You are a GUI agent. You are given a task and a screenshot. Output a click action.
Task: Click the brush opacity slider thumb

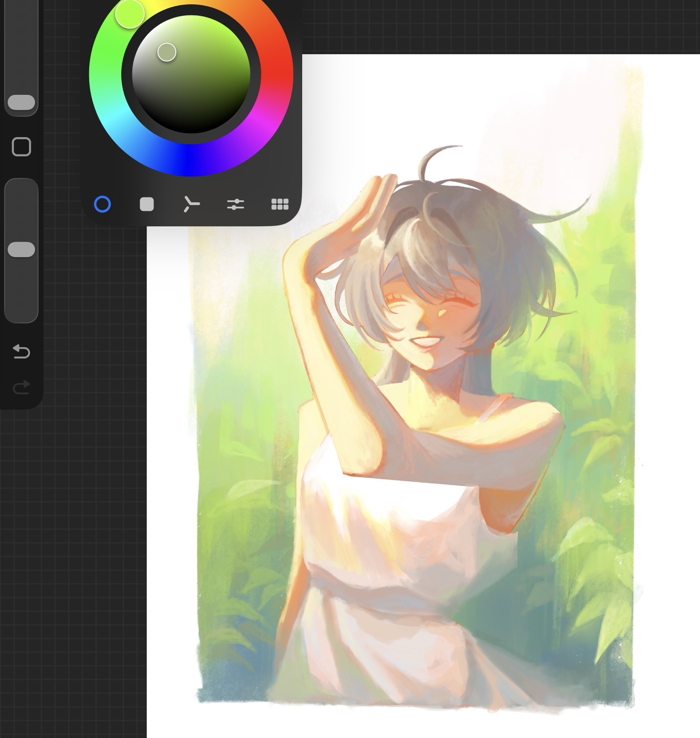click(x=21, y=250)
